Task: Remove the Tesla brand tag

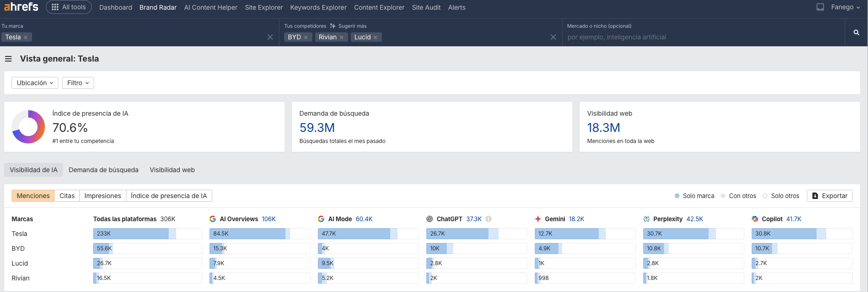Action: [25, 37]
